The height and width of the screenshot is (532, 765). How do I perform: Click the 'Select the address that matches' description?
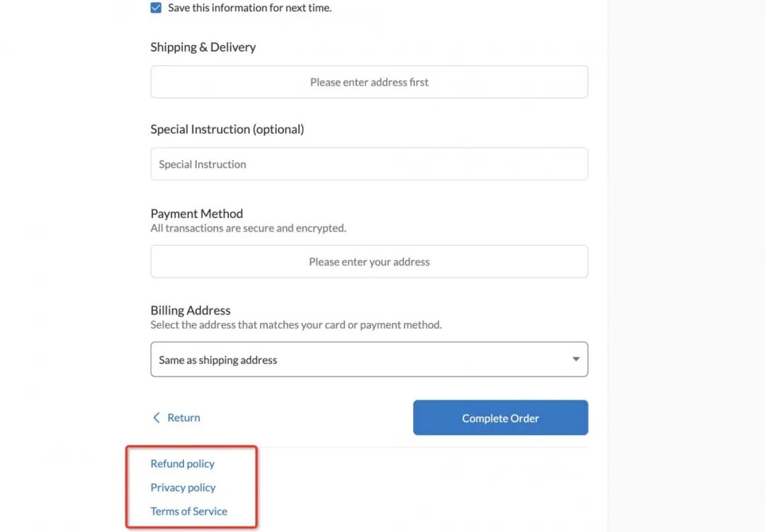point(296,324)
